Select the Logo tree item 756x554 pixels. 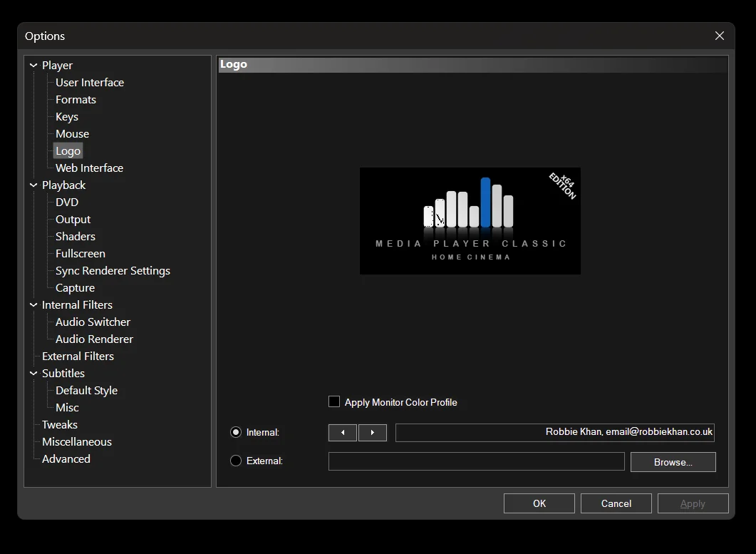click(x=68, y=151)
